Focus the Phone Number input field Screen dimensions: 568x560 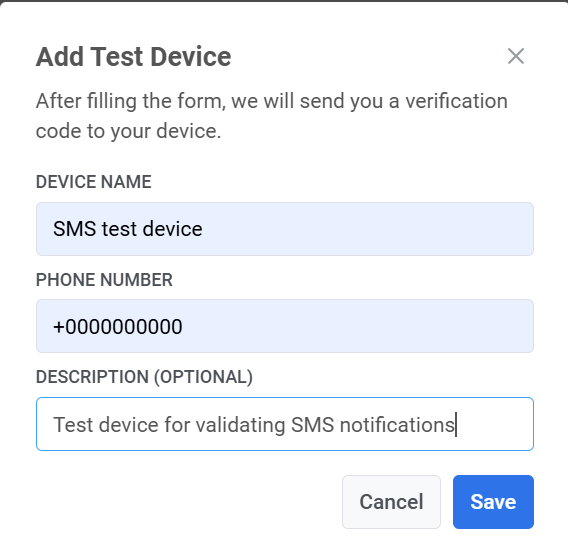[x=285, y=326]
